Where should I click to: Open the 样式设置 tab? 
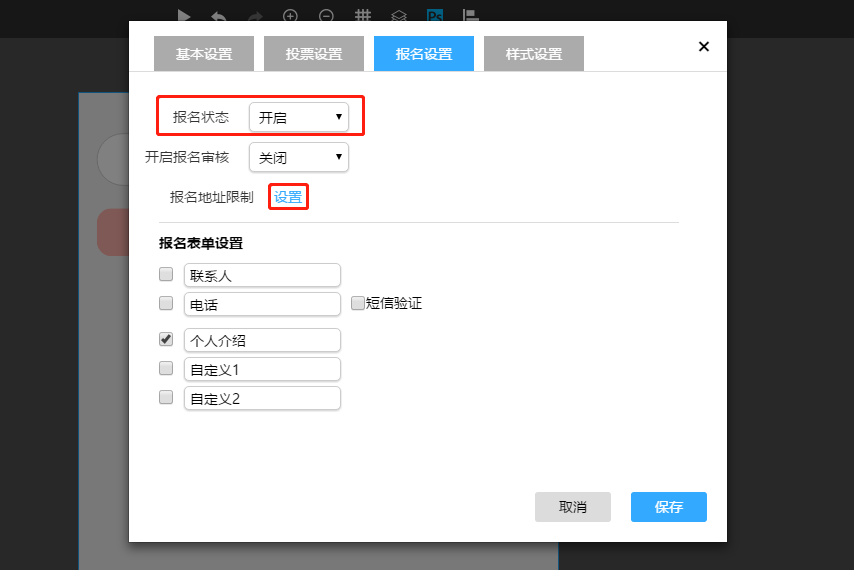(x=534, y=54)
